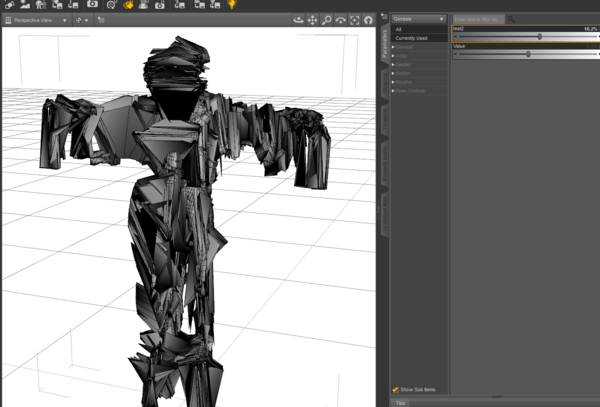The width and height of the screenshot is (600, 407).
Task: Click the camera render icon in top toolbar
Action: (x=92, y=5)
